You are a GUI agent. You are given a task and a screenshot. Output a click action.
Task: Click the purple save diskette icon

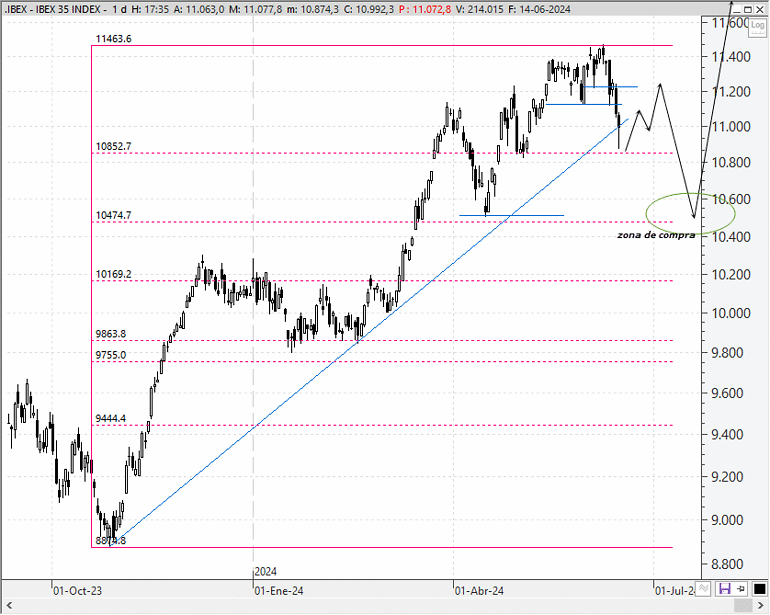[724, 588]
